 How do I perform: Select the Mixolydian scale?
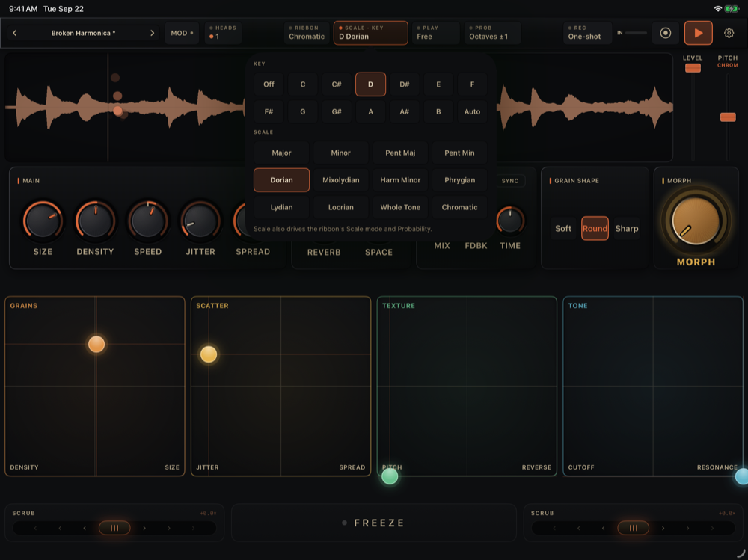pyautogui.click(x=340, y=180)
